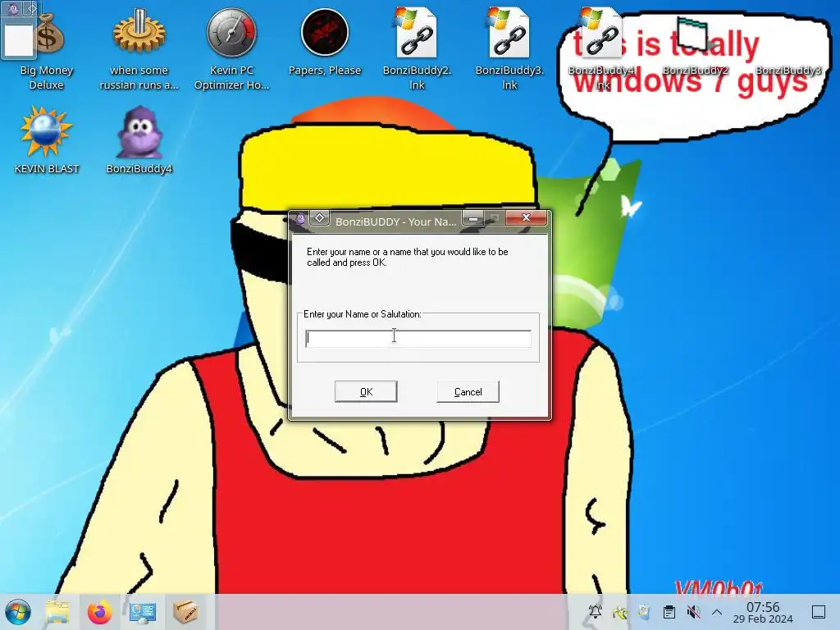Viewport: 840px width, 630px height.
Task: Launch Firefox from the taskbar
Action: 99,612
